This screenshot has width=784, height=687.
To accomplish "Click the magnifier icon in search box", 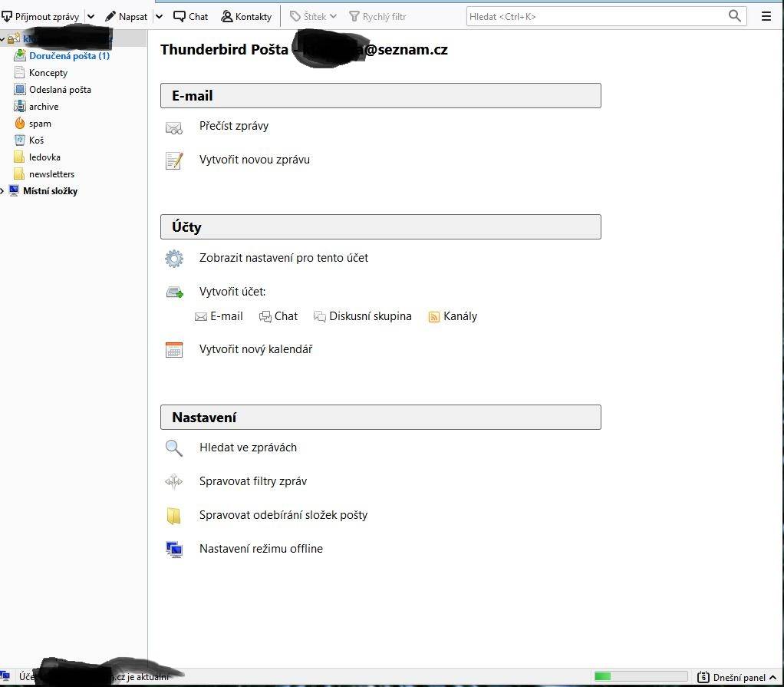I will click(734, 16).
